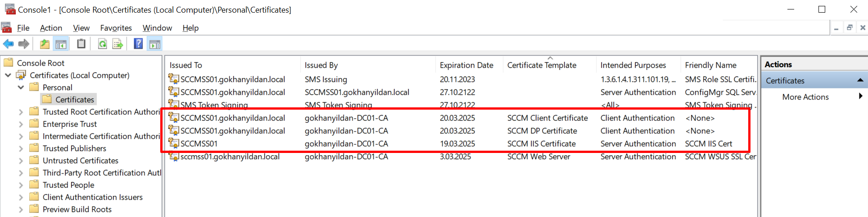Collapse the Personal folder node

tap(21, 87)
